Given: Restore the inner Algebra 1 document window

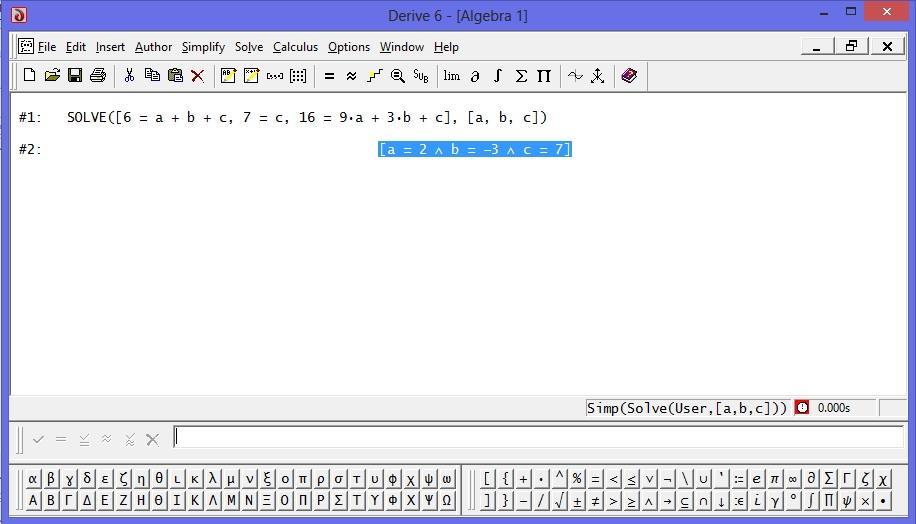Looking at the screenshot, I should click(851, 46).
